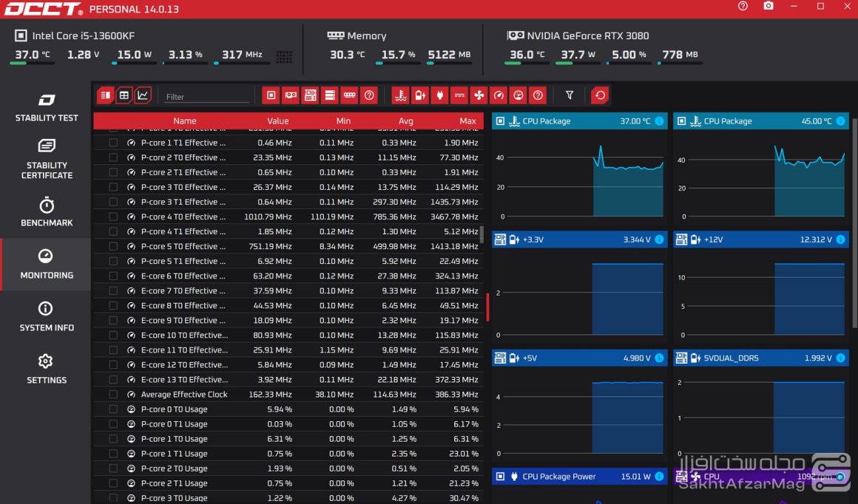The height and width of the screenshot is (504, 858).
Task: Enable the E-core 10 T0 Effective checkbox
Action: tap(113, 336)
